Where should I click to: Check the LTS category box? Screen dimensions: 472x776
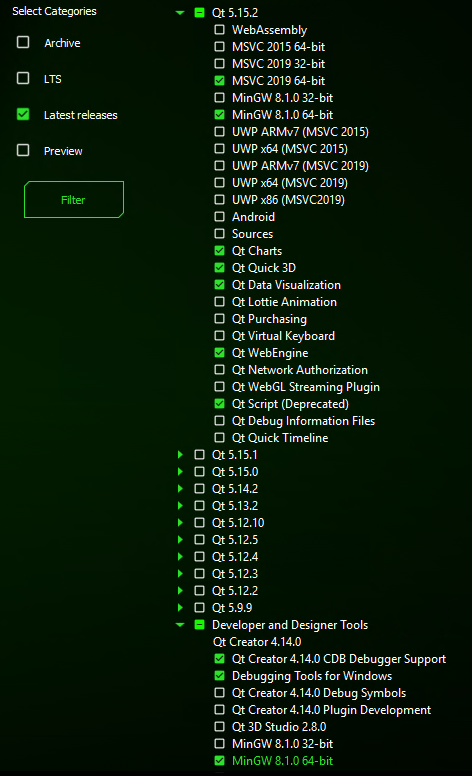23,78
